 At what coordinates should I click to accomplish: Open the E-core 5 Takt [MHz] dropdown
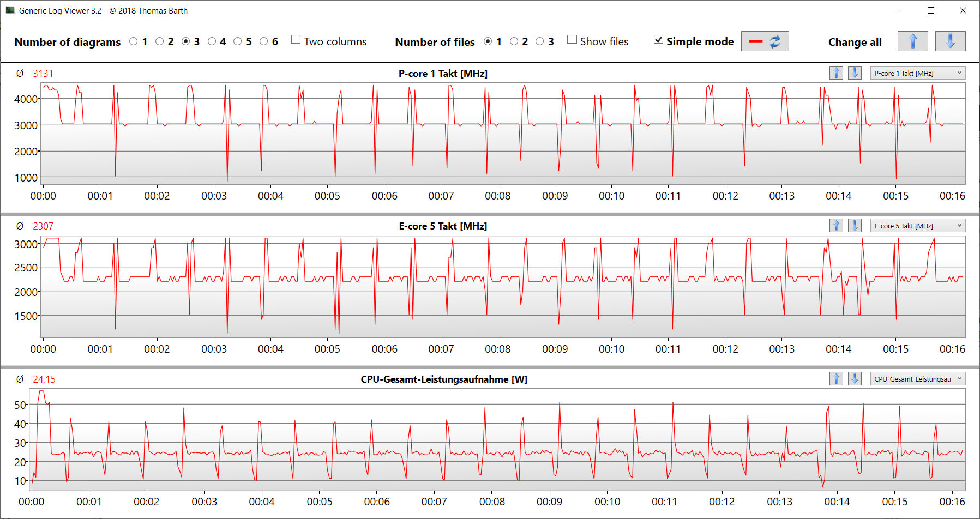[x=918, y=226]
